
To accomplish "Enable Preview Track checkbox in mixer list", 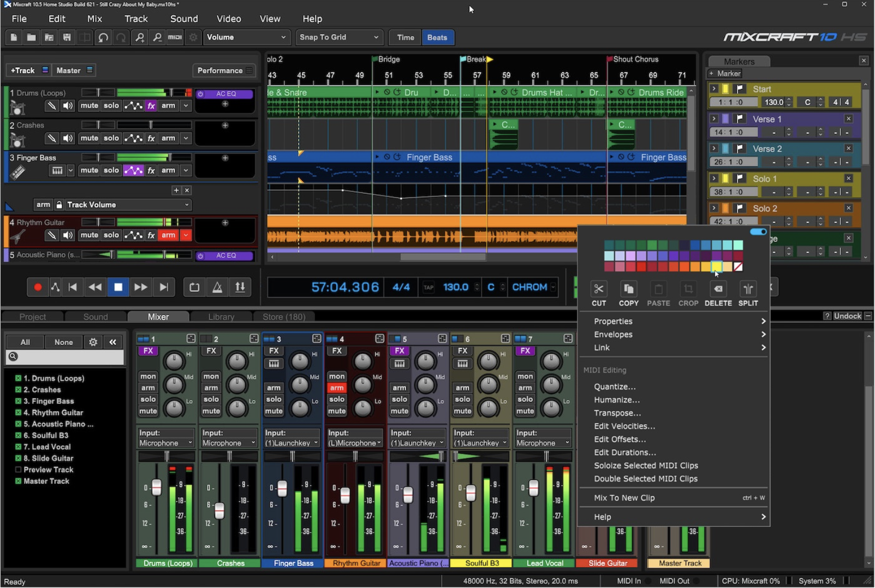I will pyautogui.click(x=18, y=470).
